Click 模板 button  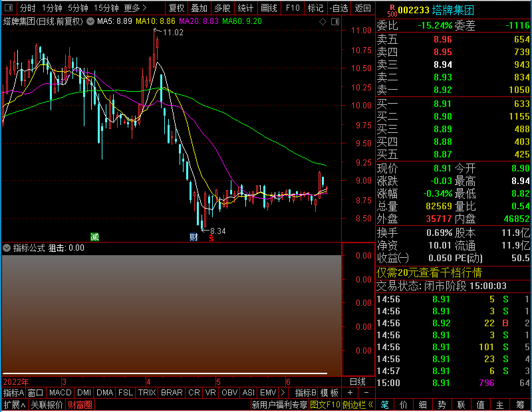329,393
